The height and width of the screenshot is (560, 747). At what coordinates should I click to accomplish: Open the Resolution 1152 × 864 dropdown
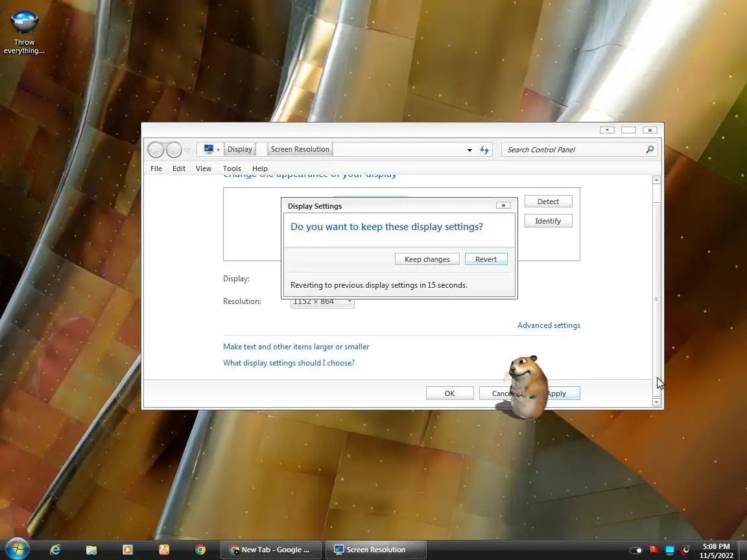322,302
